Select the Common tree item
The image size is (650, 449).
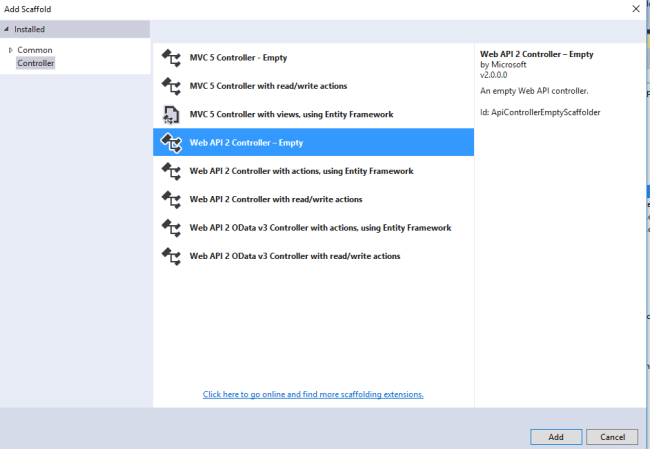coord(35,50)
